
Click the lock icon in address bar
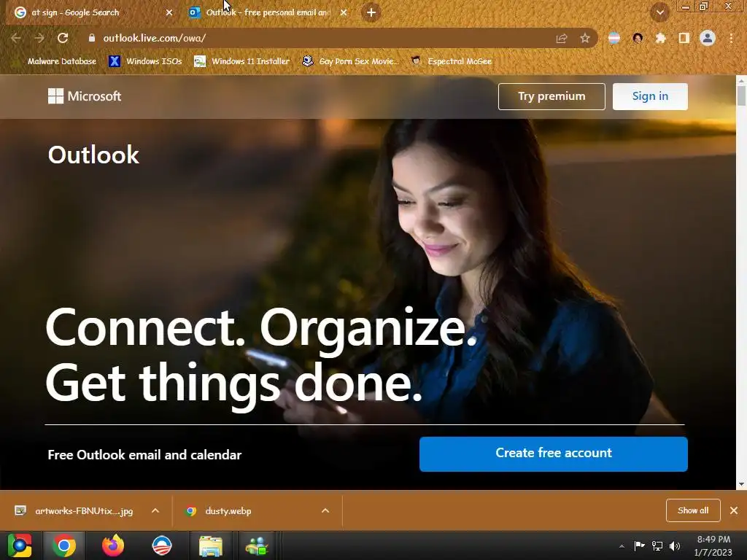pos(92,38)
